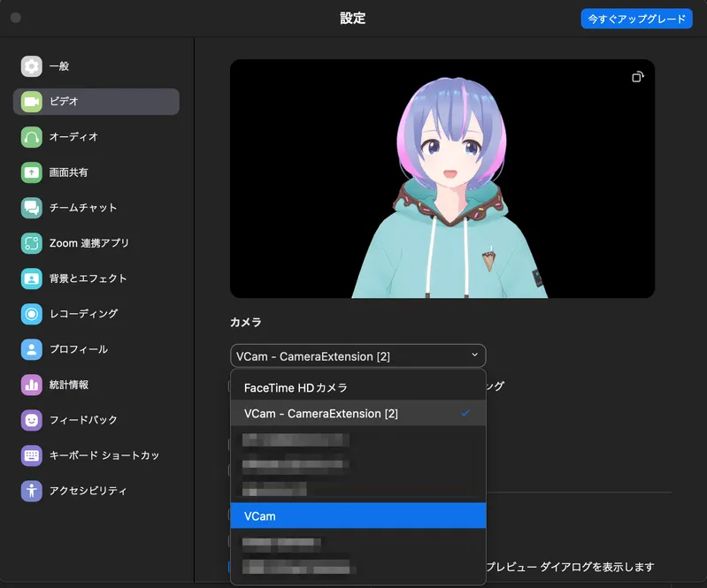Open the チームチャット chat bubble icon

click(32, 208)
